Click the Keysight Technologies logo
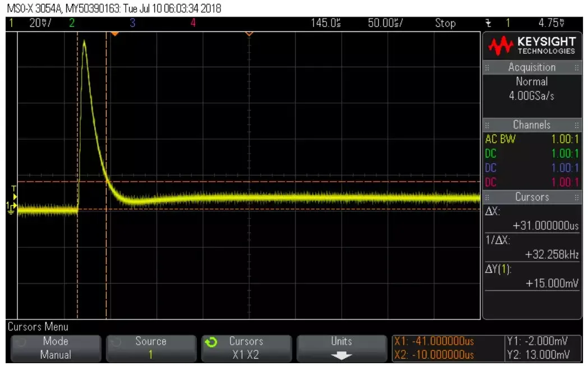588x366 pixels. (531, 45)
